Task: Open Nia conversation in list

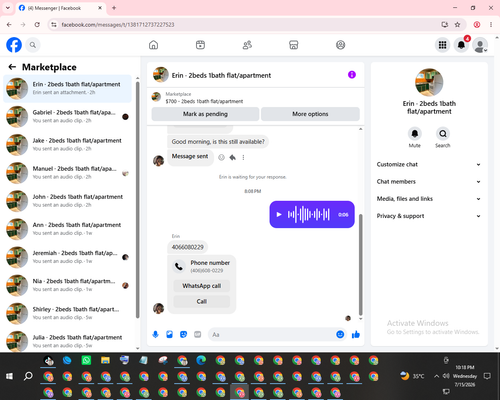Action: click(x=67, y=285)
